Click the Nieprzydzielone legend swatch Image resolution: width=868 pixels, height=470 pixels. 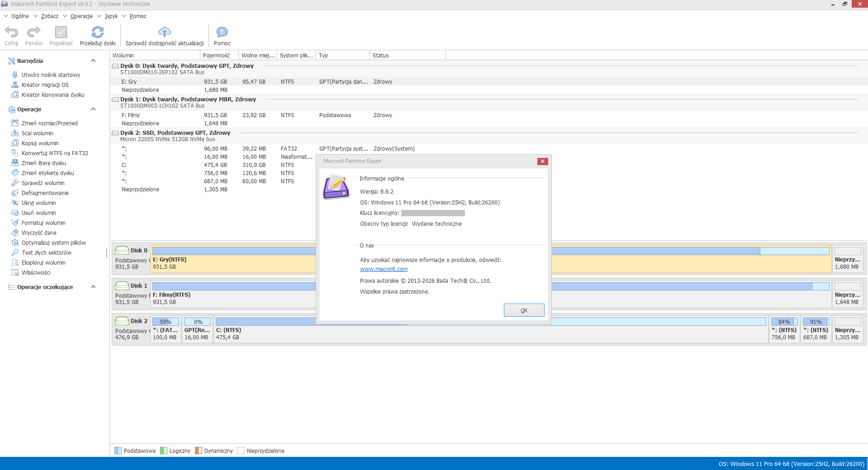pyautogui.click(x=241, y=451)
